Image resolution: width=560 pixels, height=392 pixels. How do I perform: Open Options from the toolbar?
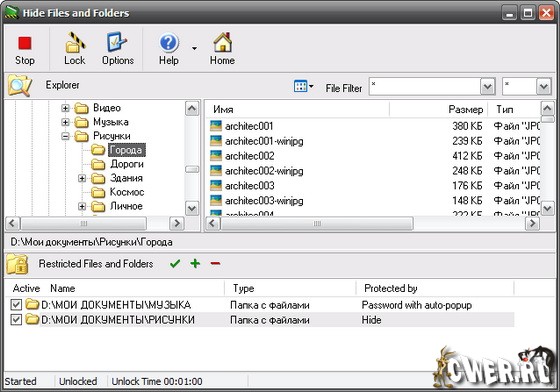pyautogui.click(x=117, y=42)
